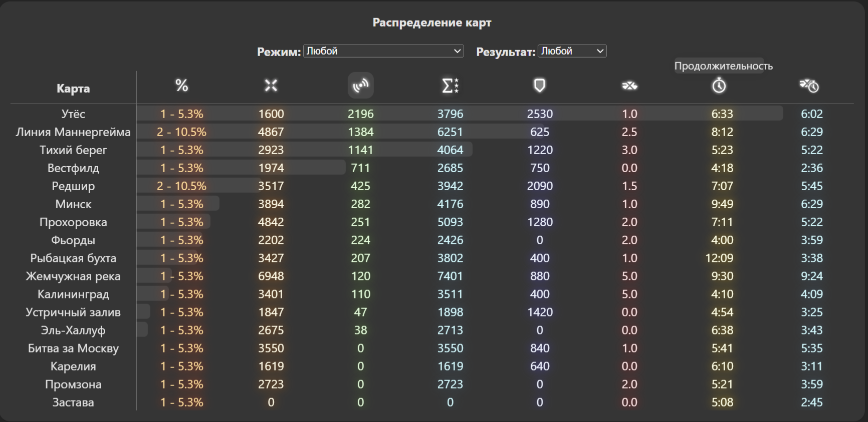
Task: Click Жемчужная река map name
Action: pos(73,276)
